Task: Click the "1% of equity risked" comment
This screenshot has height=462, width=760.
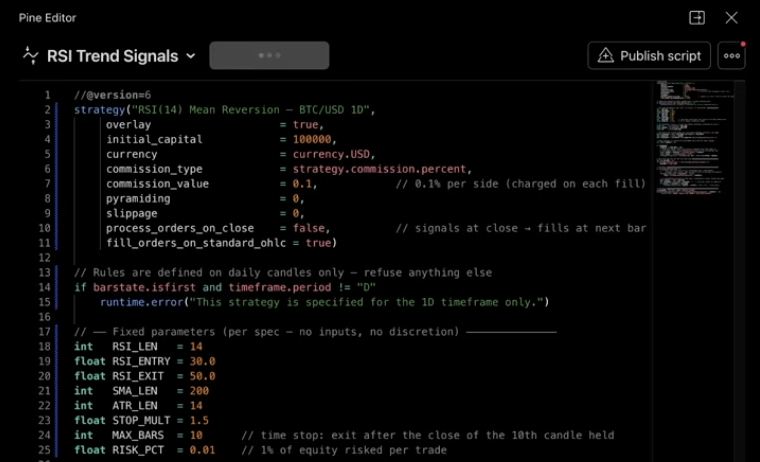Action: (344, 450)
